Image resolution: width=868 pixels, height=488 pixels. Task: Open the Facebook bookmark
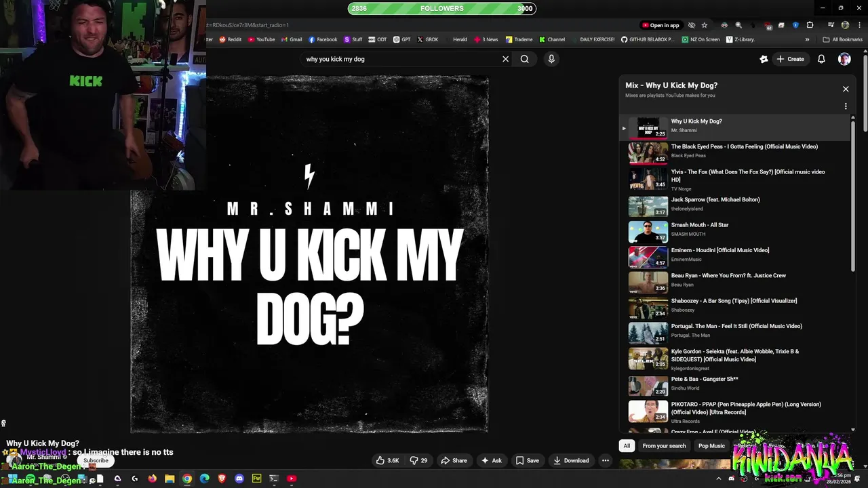click(x=323, y=39)
